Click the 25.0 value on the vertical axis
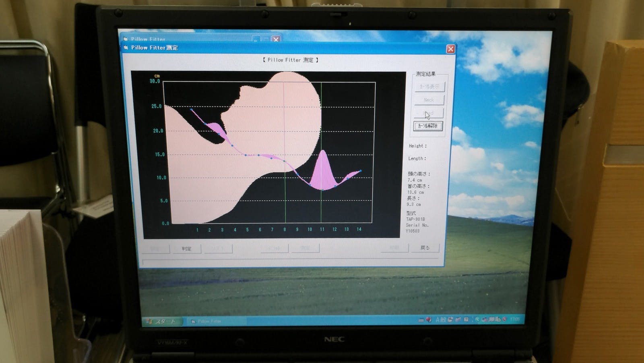 156,106
